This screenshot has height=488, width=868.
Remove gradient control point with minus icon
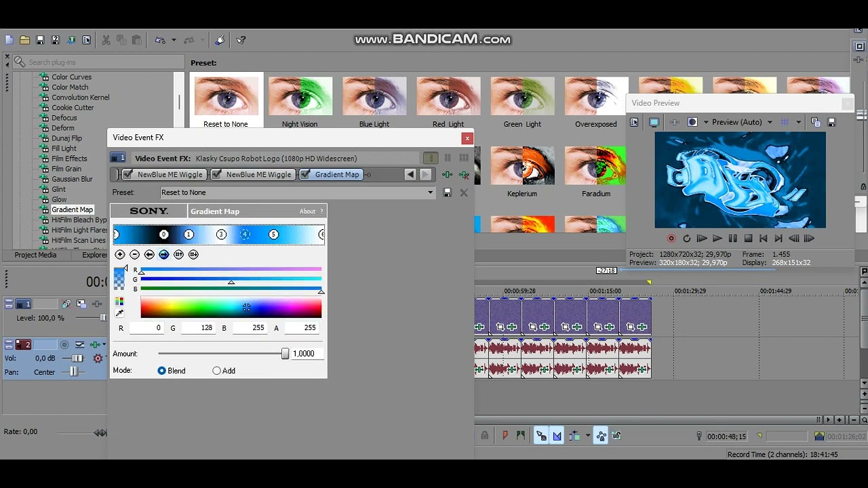pyautogui.click(x=134, y=254)
